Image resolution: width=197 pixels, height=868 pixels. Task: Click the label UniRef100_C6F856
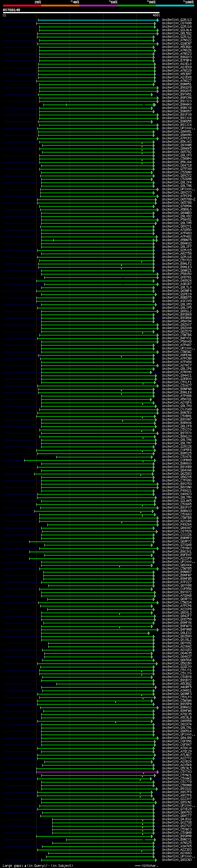click(177, 742)
